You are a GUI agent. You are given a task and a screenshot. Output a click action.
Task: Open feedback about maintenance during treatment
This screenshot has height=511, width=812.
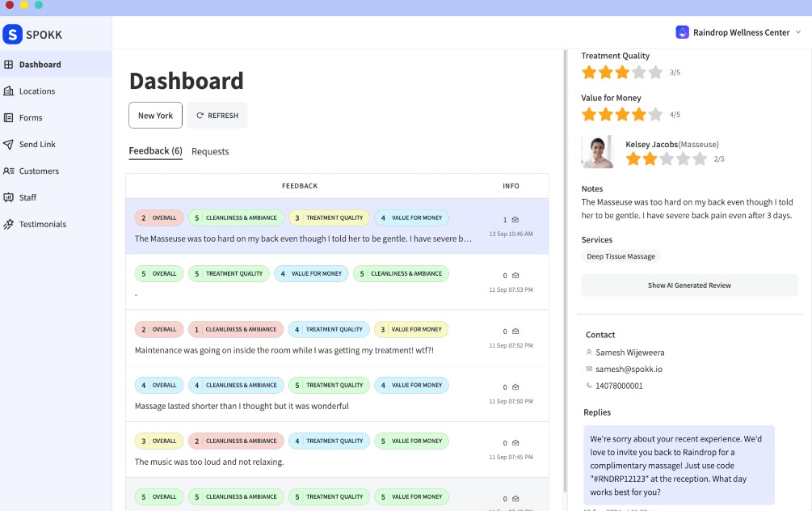284,351
